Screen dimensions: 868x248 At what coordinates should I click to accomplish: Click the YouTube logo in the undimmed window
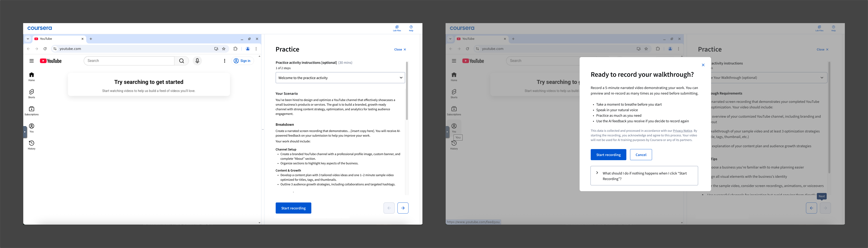pos(51,61)
